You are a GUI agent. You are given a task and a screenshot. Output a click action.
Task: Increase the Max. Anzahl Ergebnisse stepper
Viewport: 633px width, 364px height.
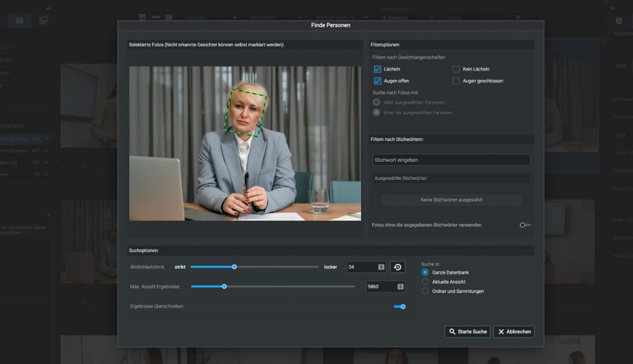click(400, 284)
